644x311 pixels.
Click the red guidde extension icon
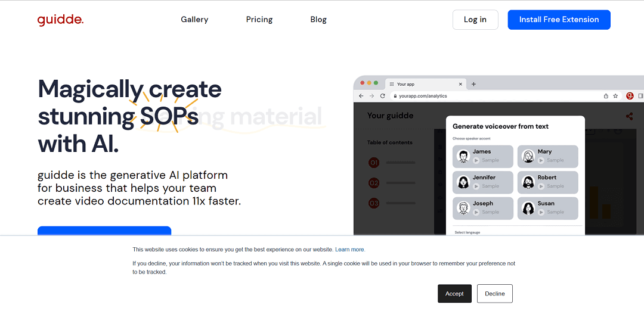coord(630,96)
